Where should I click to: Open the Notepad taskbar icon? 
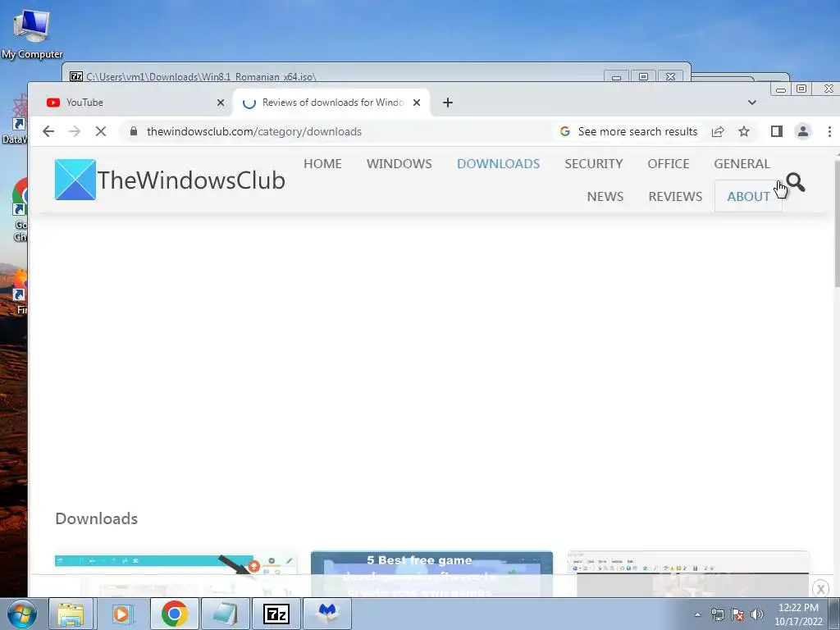click(225, 614)
